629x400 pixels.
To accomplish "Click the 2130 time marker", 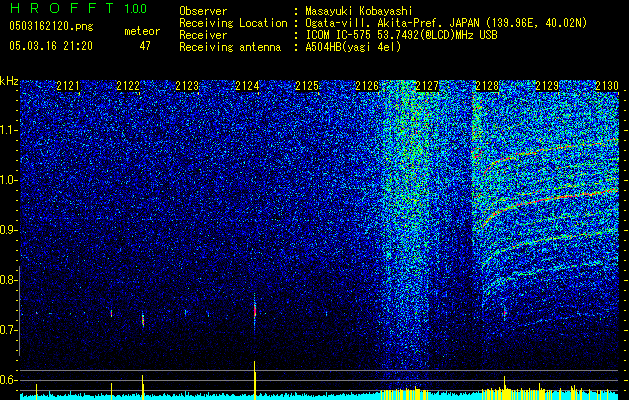I will point(607,86).
